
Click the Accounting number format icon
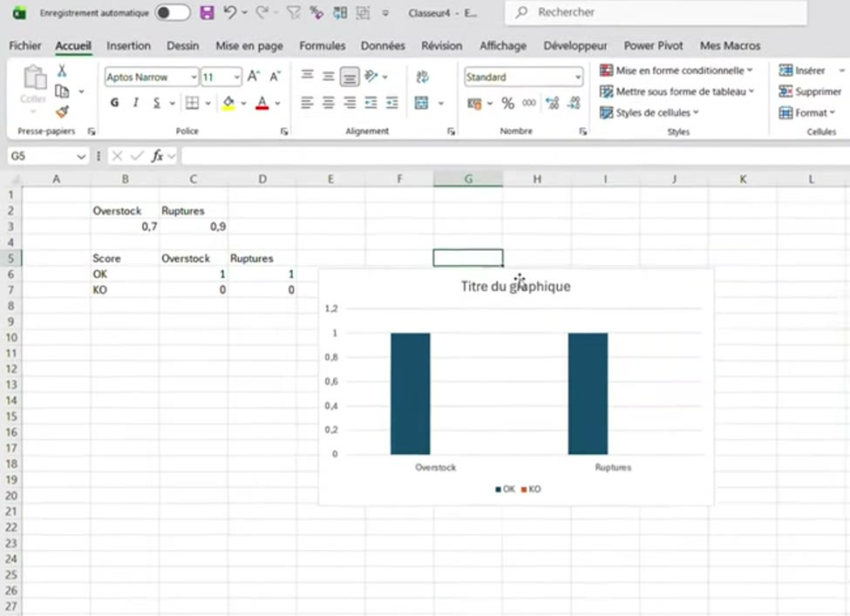(x=474, y=103)
